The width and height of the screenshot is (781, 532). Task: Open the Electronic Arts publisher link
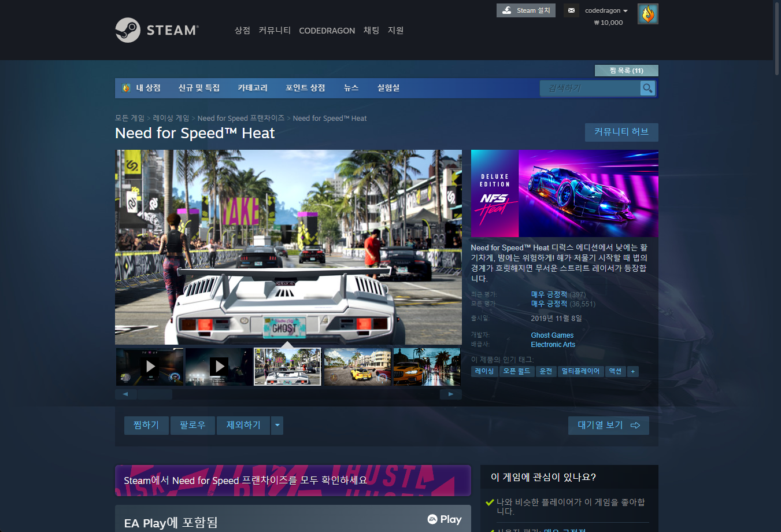pyautogui.click(x=553, y=345)
